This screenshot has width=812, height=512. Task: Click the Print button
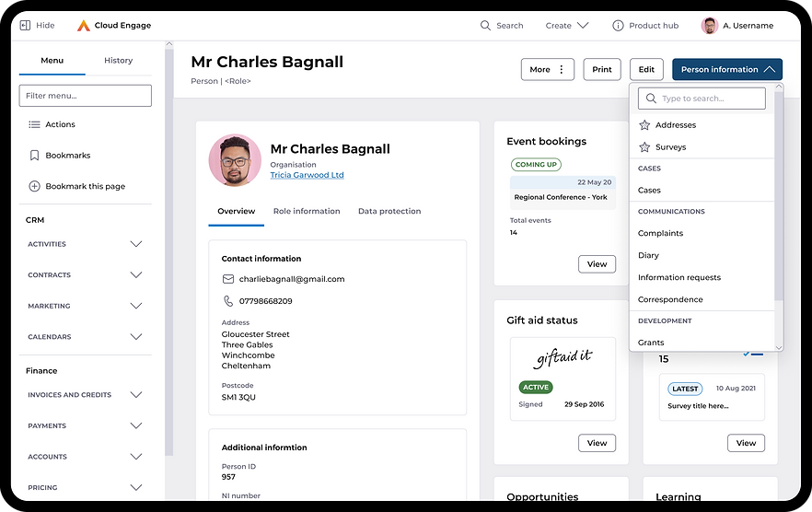pos(602,69)
